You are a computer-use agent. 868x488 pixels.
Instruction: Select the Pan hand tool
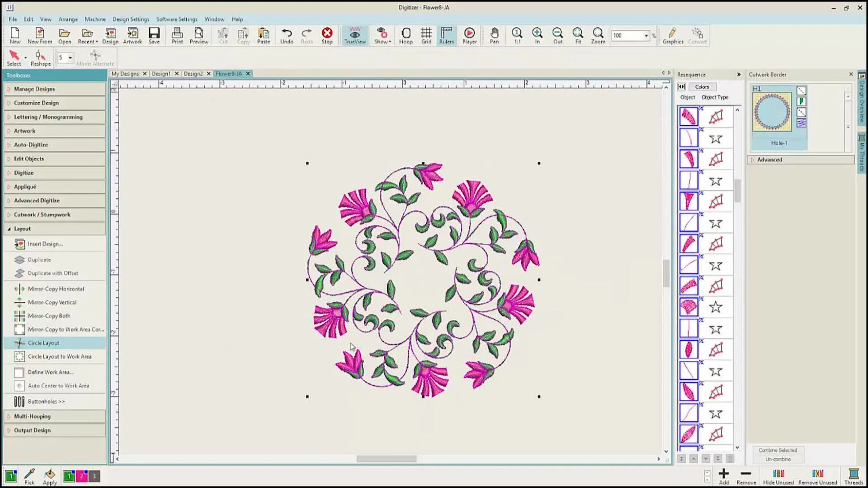click(x=494, y=36)
